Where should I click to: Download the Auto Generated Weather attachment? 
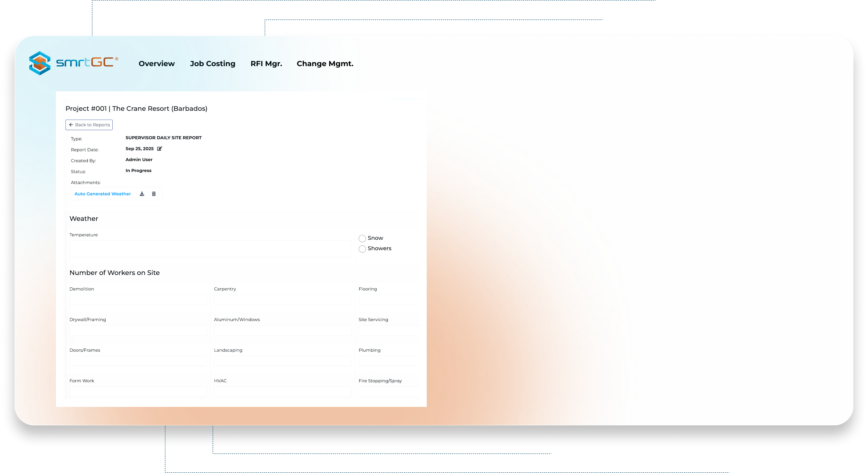click(x=142, y=193)
